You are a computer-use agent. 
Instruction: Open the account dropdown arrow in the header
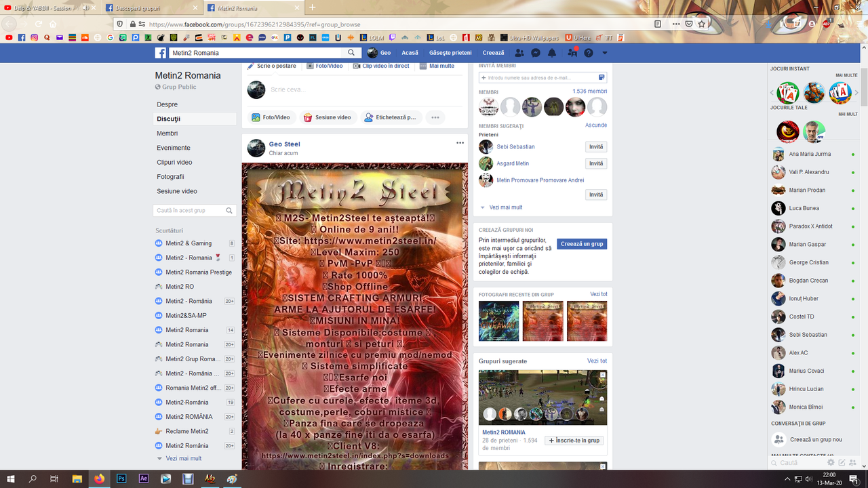pos(604,53)
